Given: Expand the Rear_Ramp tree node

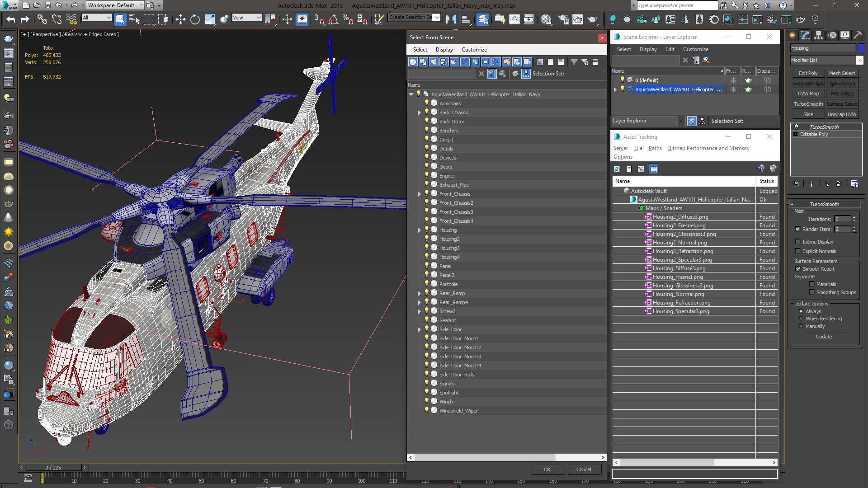Looking at the screenshot, I should (419, 293).
